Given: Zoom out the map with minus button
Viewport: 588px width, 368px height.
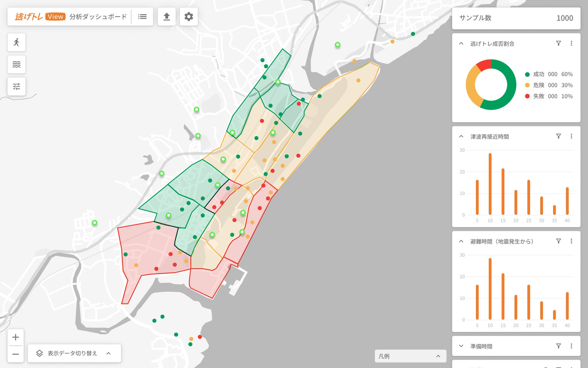Looking at the screenshot, I should pyautogui.click(x=16, y=354).
